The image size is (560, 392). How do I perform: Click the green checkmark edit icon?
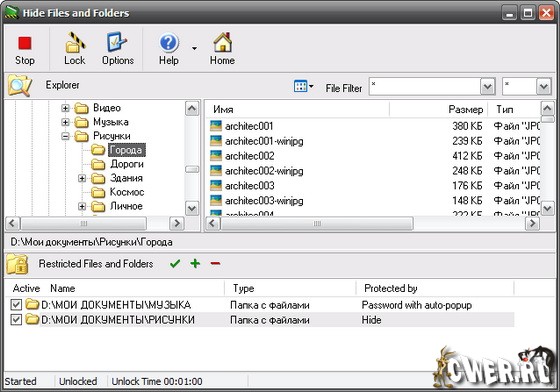point(175,264)
